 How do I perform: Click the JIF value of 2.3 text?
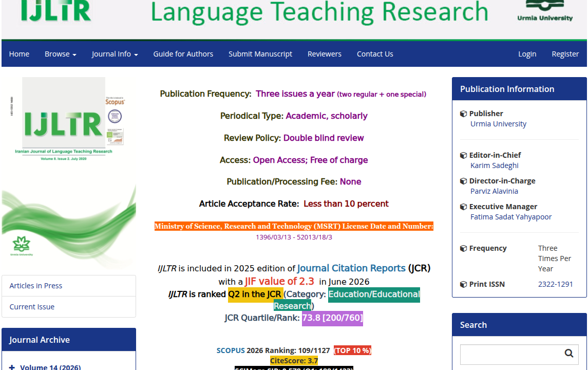279,282
